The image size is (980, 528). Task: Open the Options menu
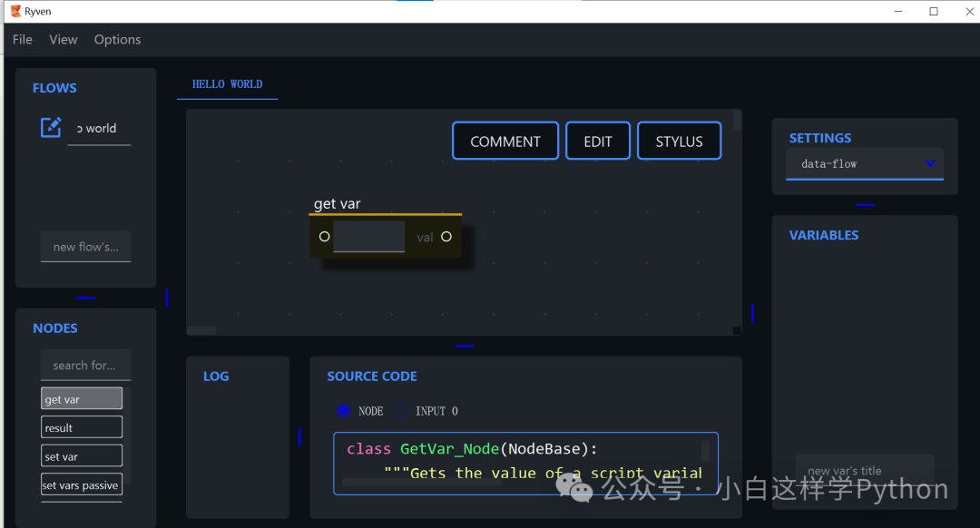coord(117,39)
